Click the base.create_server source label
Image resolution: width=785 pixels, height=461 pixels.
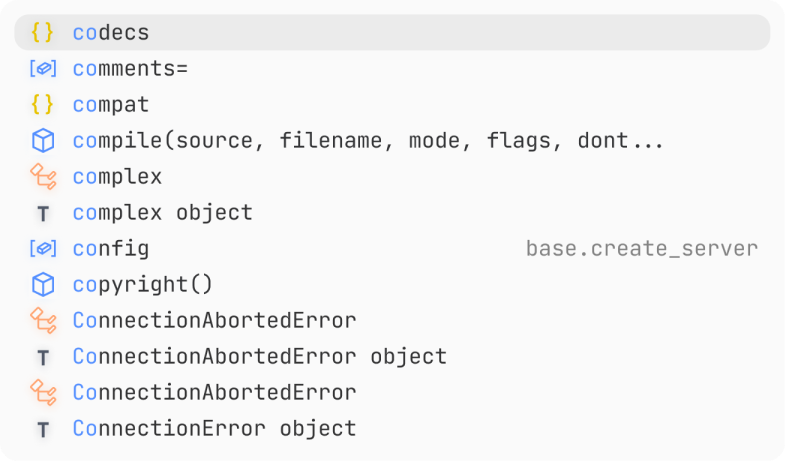point(642,249)
